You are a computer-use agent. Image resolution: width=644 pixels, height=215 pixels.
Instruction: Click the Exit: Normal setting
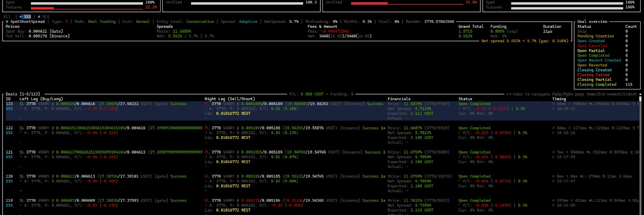pyautogui.click(x=136, y=21)
